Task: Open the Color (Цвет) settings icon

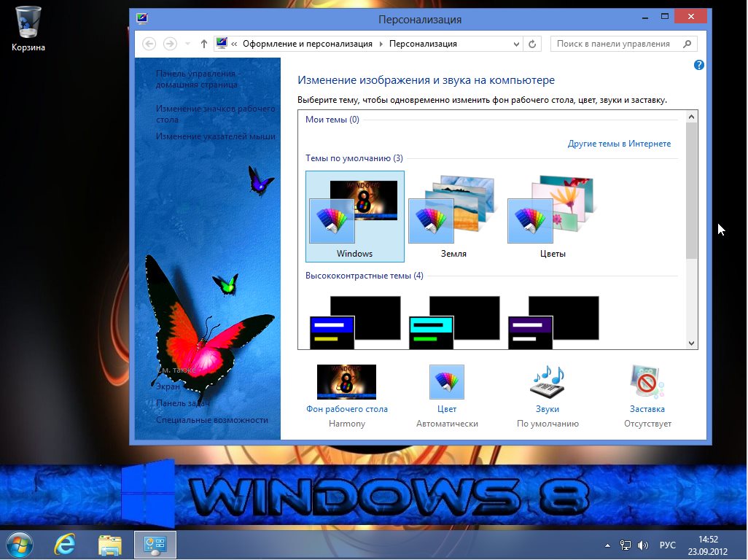Action: click(446, 382)
